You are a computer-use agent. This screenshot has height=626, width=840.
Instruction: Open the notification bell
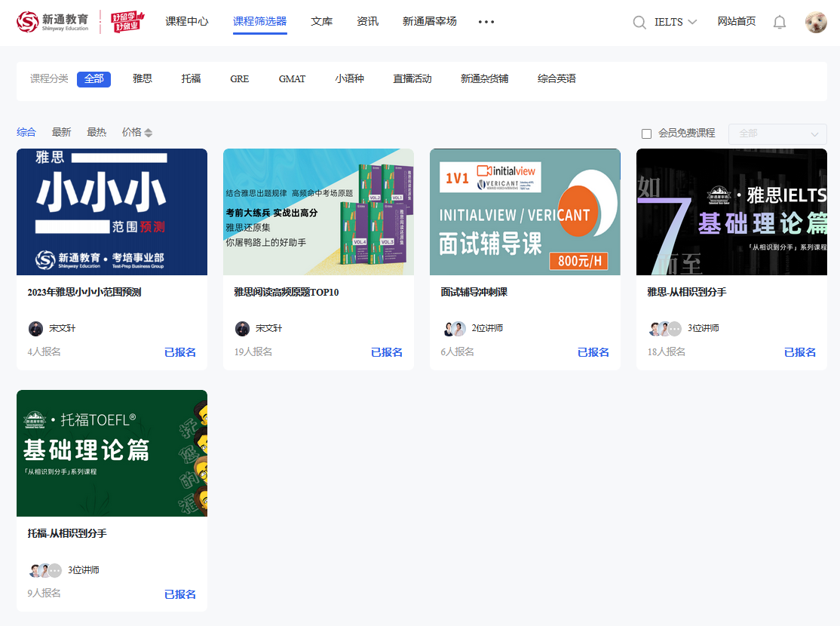click(x=780, y=22)
